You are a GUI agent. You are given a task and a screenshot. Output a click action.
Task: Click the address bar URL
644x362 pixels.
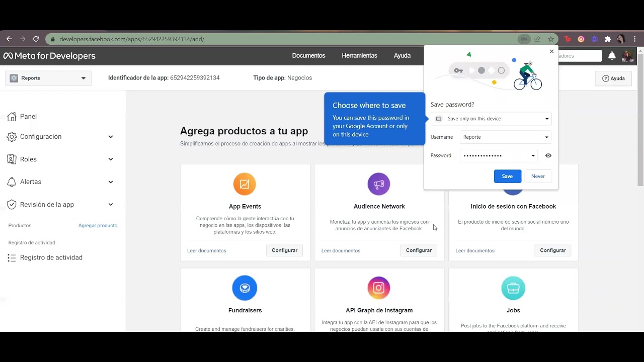132,39
